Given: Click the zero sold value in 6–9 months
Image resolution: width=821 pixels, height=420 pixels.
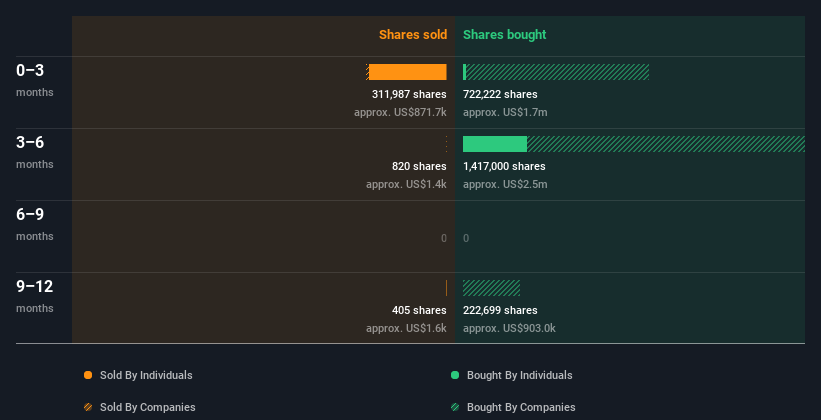Looking at the screenshot, I should 443,238.
